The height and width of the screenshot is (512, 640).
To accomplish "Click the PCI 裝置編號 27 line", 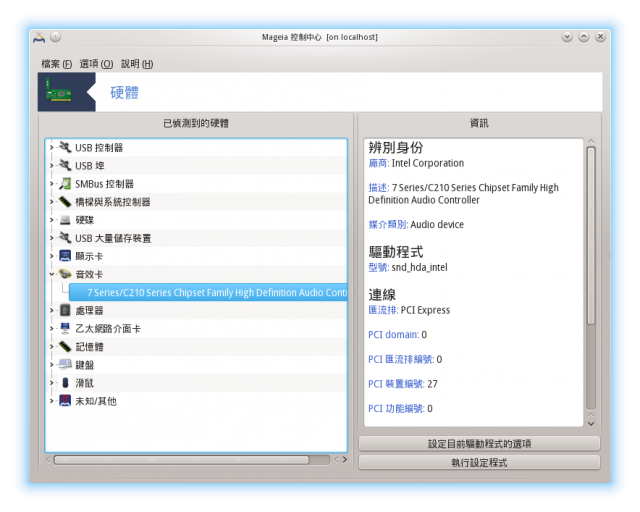I will point(403,384).
